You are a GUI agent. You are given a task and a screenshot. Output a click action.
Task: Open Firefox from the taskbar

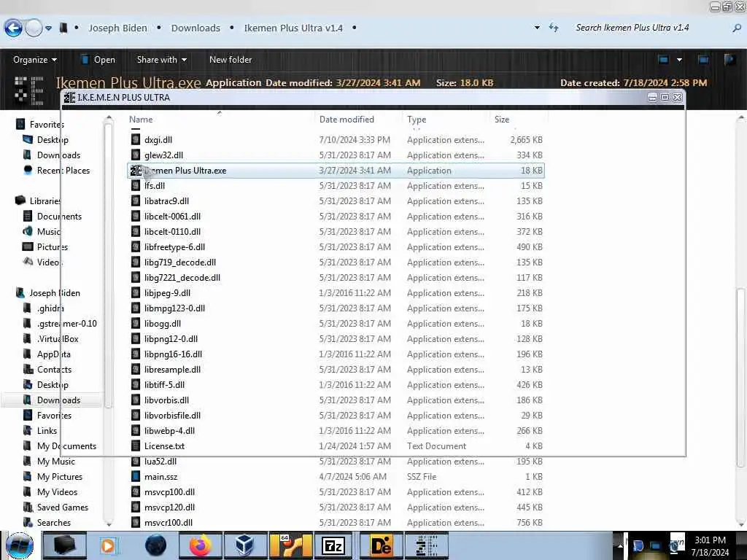tap(201, 545)
